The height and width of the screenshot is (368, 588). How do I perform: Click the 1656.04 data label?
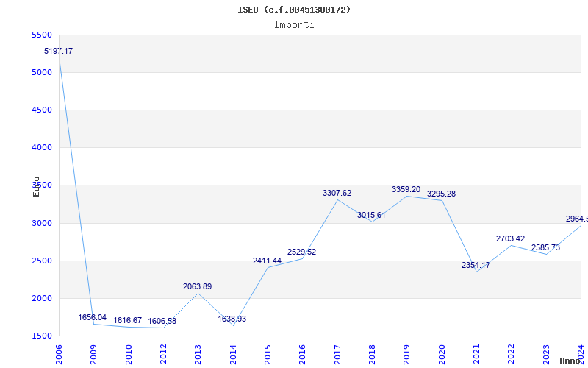[x=93, y=318]
